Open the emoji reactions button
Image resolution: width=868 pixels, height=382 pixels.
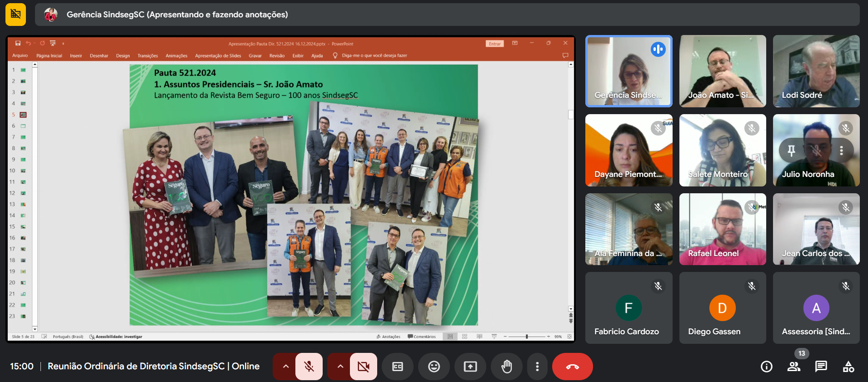click(434, 367)
